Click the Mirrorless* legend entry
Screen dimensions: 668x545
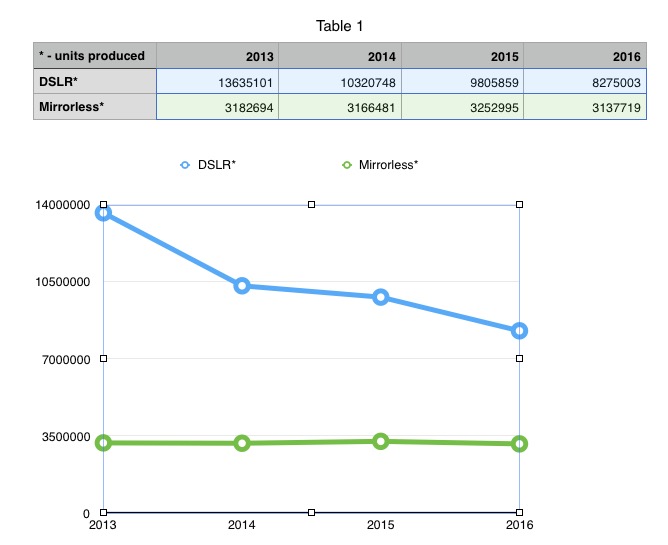pos(380,165)
